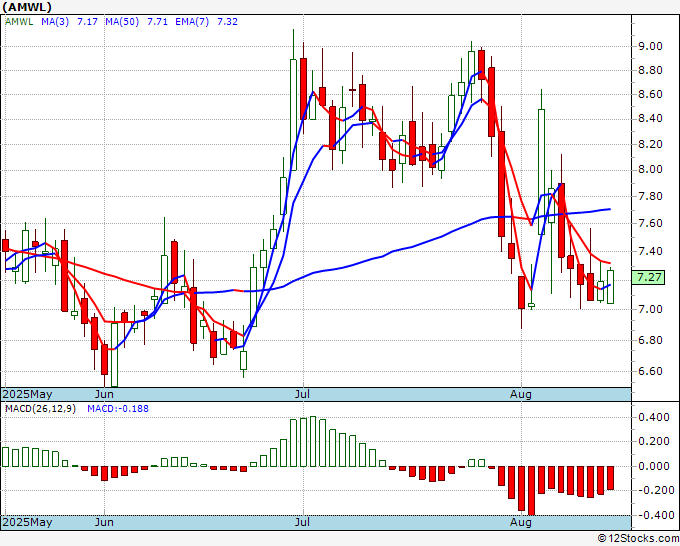Viewport: 680px width, 546px height.
Task: Click the 8.00 price axis label
Action: coord(650,170)
